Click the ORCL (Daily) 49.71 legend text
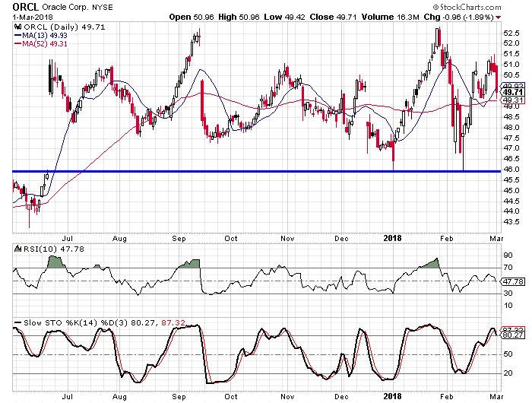The image size is (532, 403). coord(64,27)
